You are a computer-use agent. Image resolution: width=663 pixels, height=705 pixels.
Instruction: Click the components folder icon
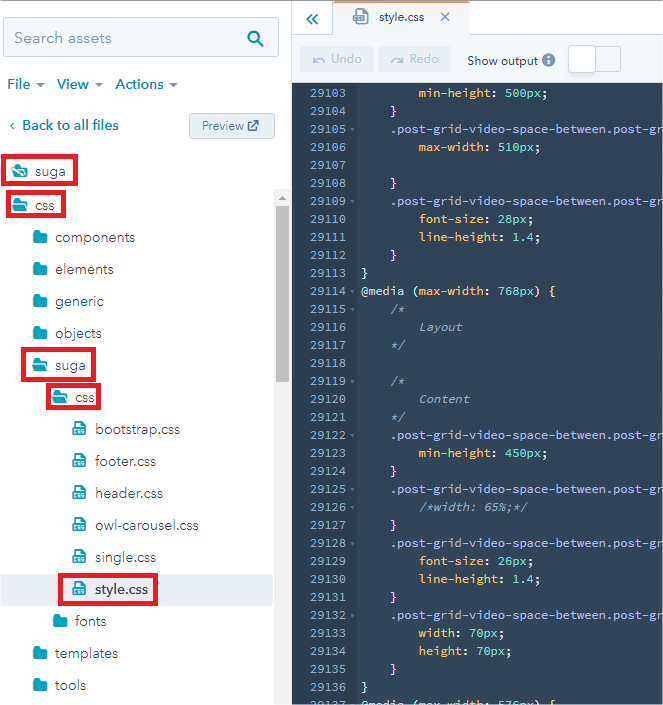click(40, 237)
